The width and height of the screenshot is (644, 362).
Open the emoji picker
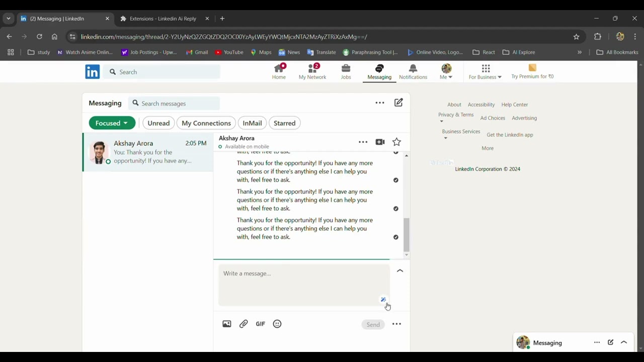point(277,324)
